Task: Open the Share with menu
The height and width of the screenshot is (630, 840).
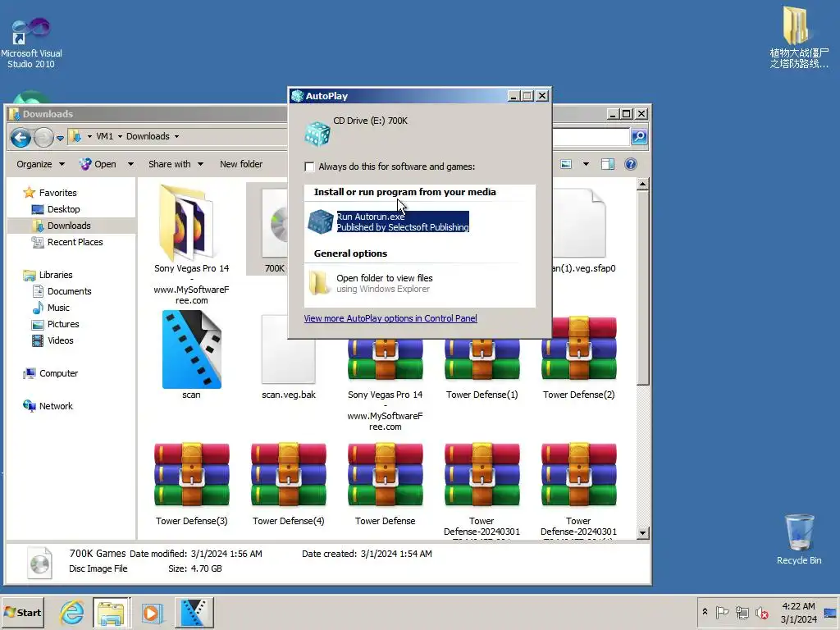Action: click(176, 164)
